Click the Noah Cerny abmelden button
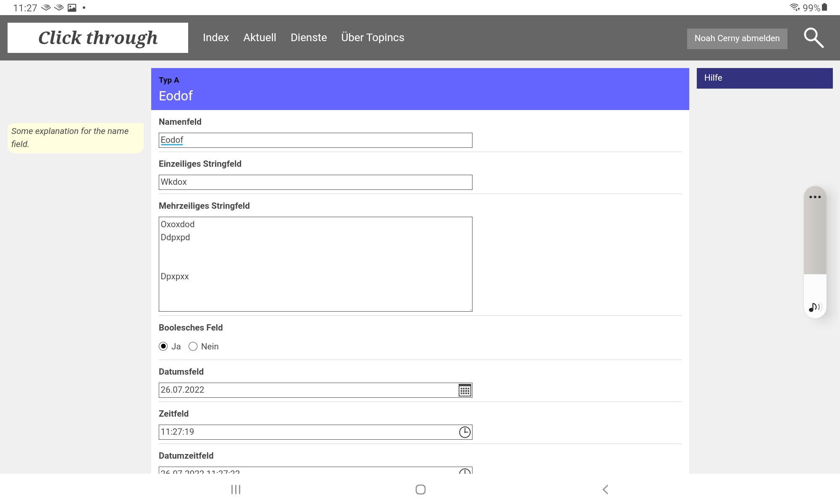This screenshot has height=504, width=840. coord(737,39)
